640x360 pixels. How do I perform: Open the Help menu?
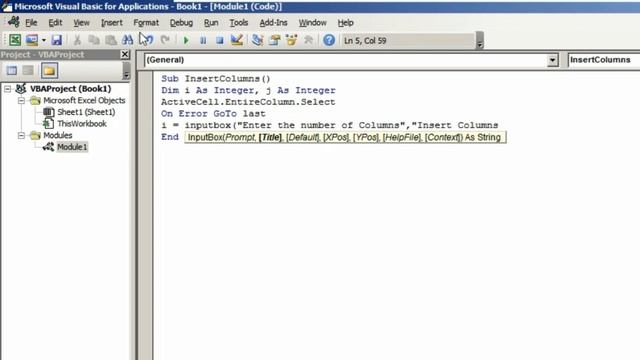[x=345, y=23]
